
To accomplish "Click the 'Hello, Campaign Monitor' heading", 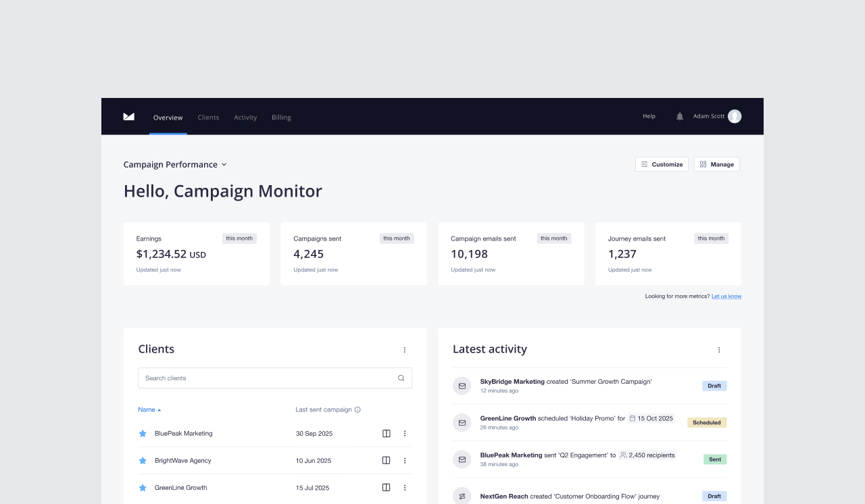I will click(223, 191).
